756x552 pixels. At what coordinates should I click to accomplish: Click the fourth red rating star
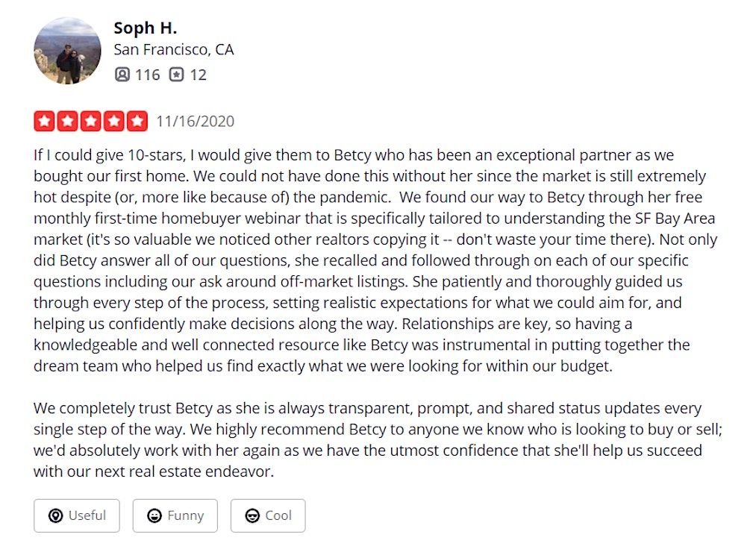(114, 121)
